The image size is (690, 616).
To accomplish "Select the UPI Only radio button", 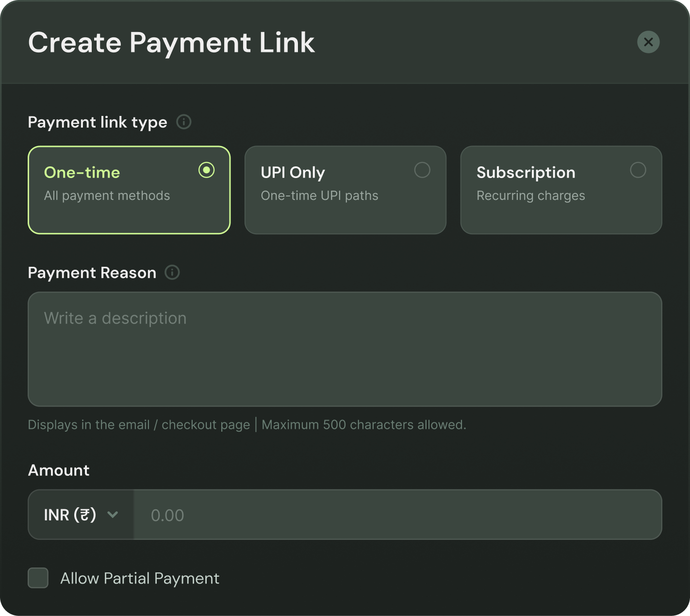I will click(x=422, y=170).
